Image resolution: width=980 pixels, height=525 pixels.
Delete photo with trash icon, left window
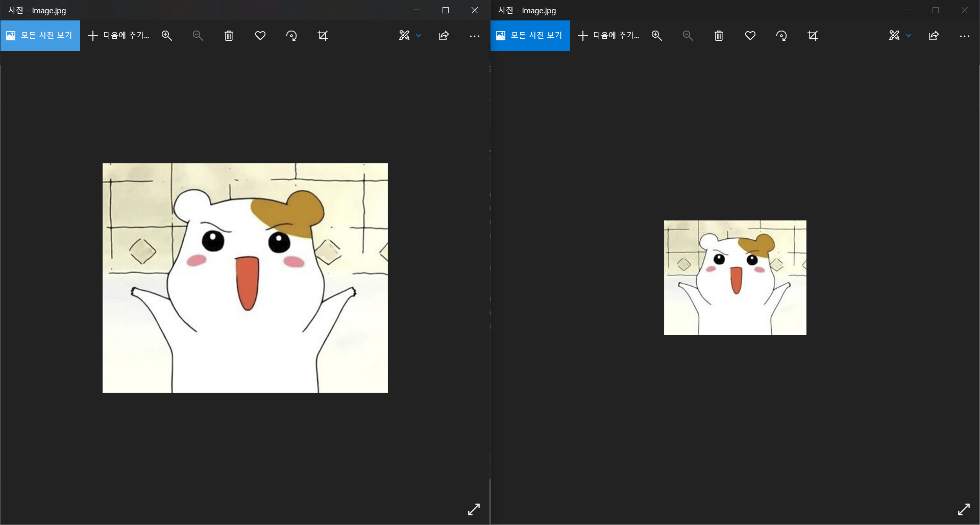(229, 36)
